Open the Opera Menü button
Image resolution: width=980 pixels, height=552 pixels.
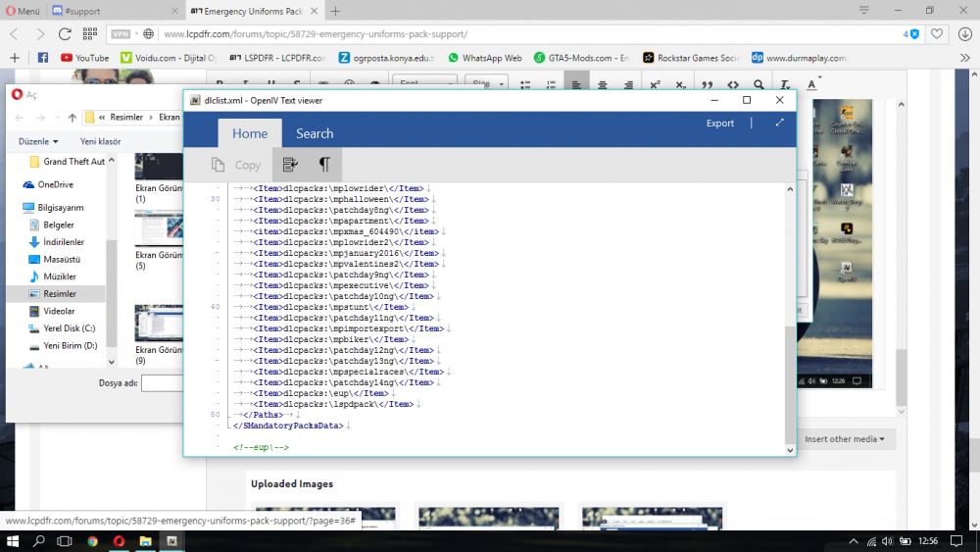pyautogui.click(x=22, y=11)
